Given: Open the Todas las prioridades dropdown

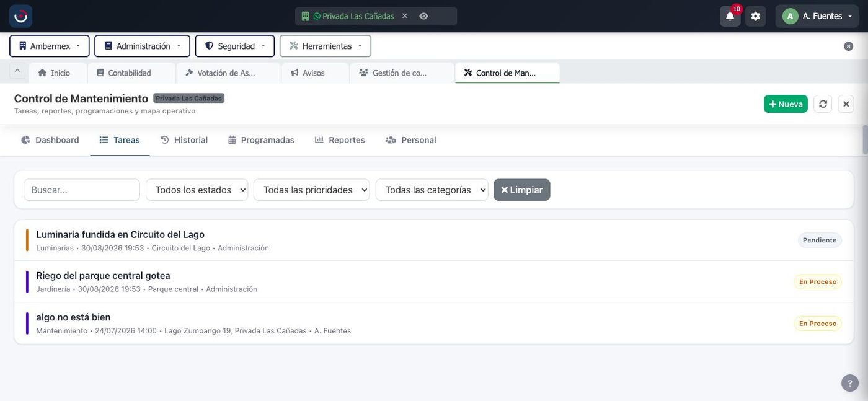Looking at the screenshot, I should 311,190.
